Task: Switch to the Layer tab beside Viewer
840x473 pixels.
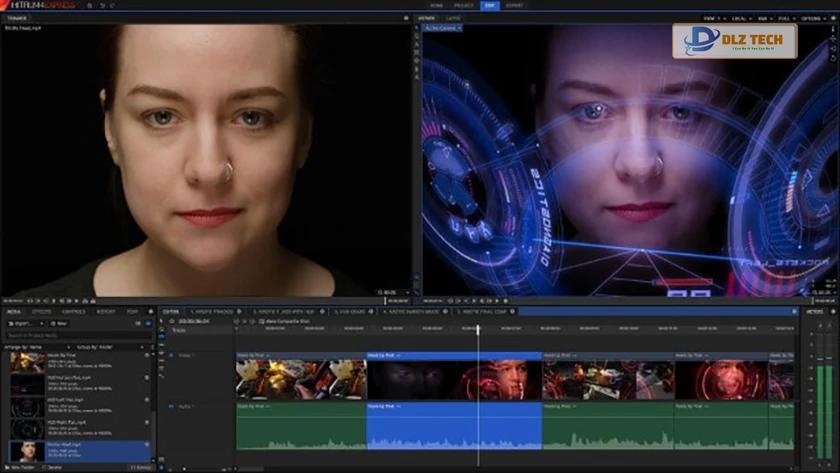Action: click(453, 18)
